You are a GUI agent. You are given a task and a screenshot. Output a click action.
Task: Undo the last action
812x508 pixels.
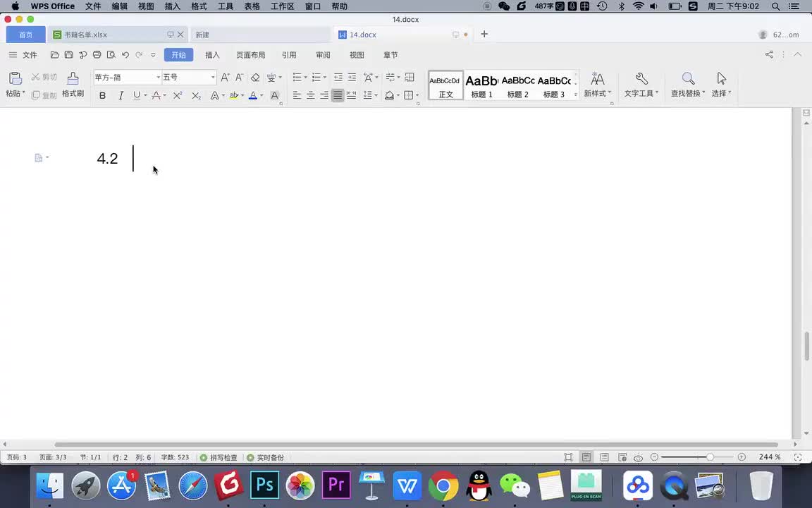(x=125, y=55)
